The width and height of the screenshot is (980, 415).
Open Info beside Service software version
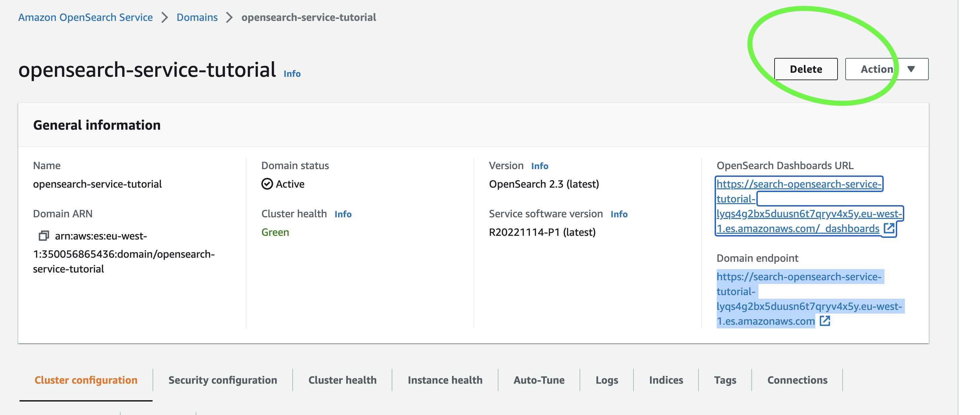619,214
